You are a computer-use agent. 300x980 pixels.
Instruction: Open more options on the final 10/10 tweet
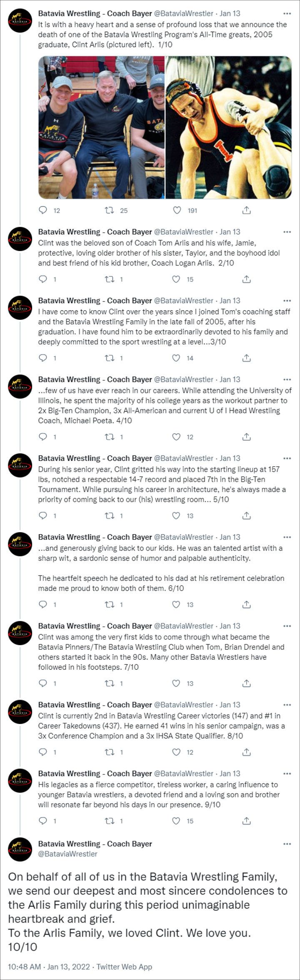coord(287,844)
